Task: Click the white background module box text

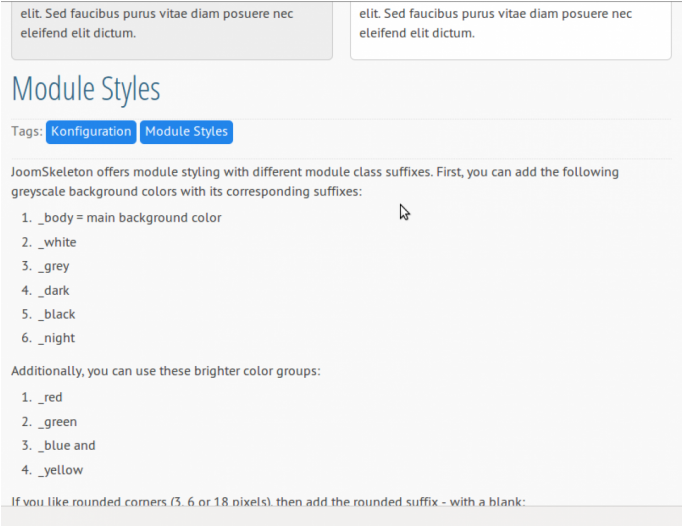Action: pos(510,23)
